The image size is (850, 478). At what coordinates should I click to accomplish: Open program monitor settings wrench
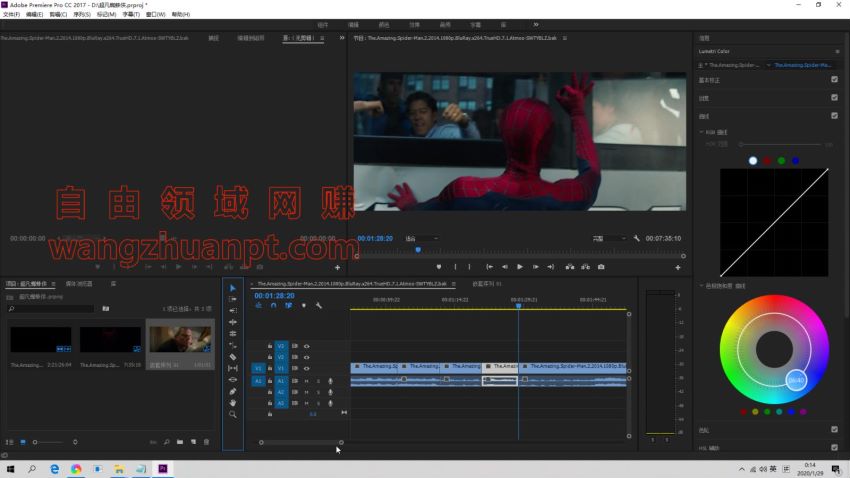click(x=636, y=238)
